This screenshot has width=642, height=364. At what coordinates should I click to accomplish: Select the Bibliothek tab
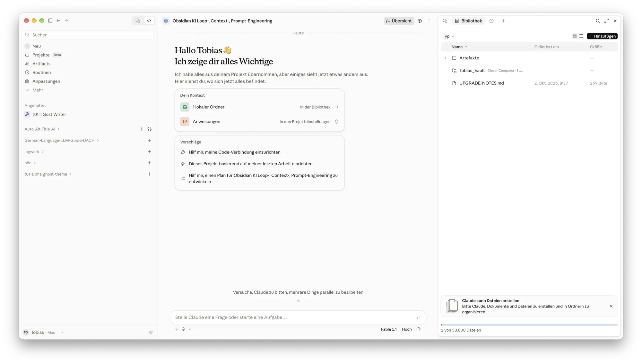468,21
